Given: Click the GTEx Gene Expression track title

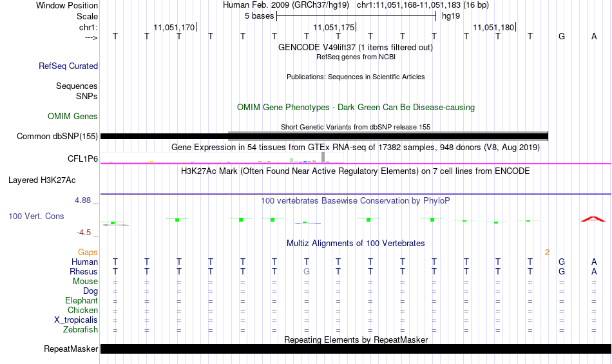Looking at the screenshot, I should pos(356,147).
